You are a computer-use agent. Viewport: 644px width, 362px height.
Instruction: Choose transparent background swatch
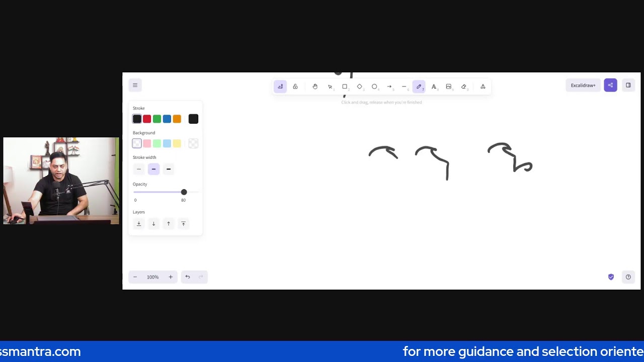click(x=137, y=144)
